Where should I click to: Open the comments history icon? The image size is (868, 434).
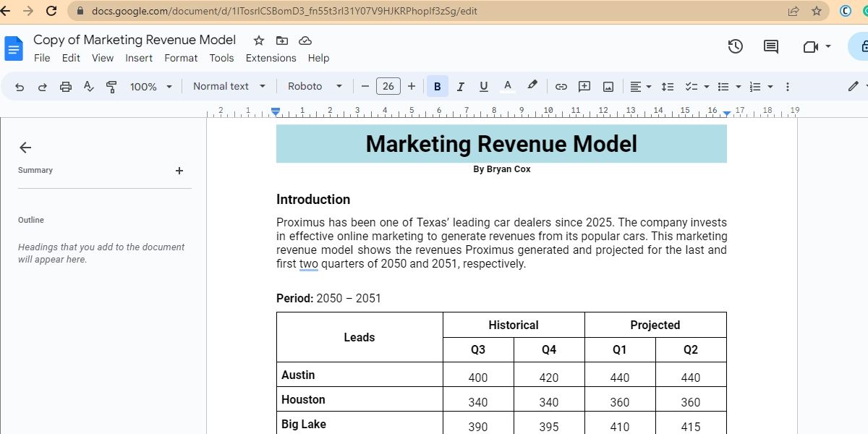[771, 46]
